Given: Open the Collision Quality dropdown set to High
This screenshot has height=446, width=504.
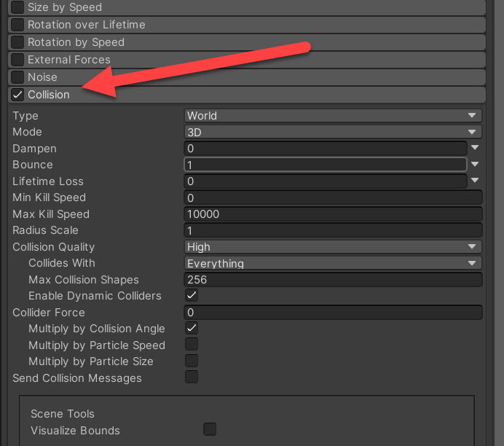Looking at the screenshot, I should [333, 246].
